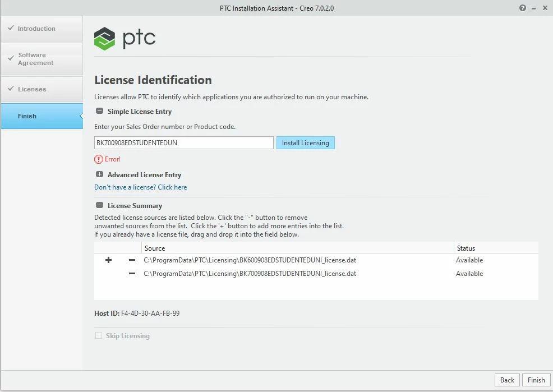Click Available status of BK600908 license
Viewport: 553px width, 392px height.
pyautogui.click(x=469, y=260)
